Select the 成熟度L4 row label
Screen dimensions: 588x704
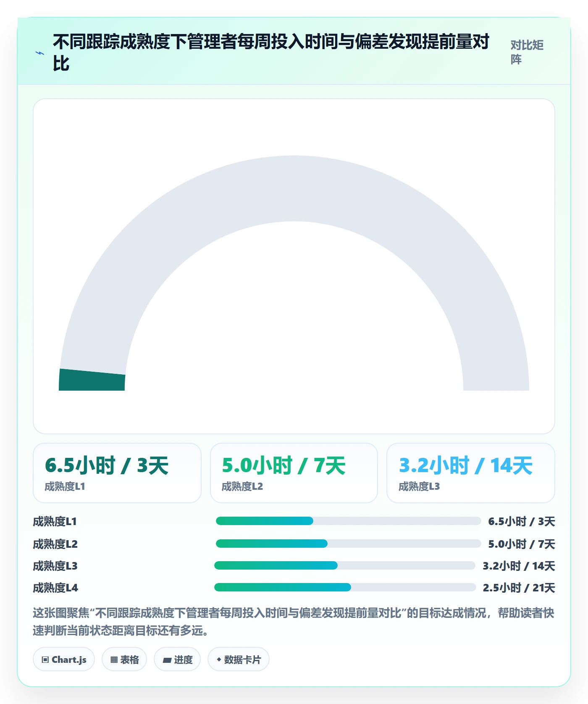55,588
